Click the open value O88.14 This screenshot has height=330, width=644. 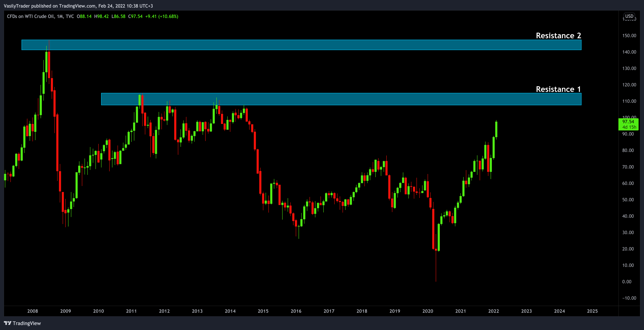pyautogui.click(x=84, y=16)
